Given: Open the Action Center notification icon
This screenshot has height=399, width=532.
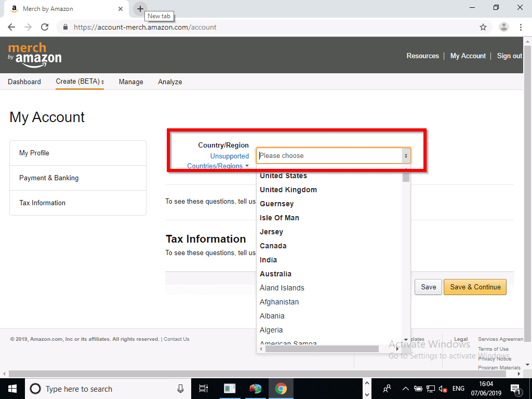Looking at the screenshot, I should (x=517, y=388).
